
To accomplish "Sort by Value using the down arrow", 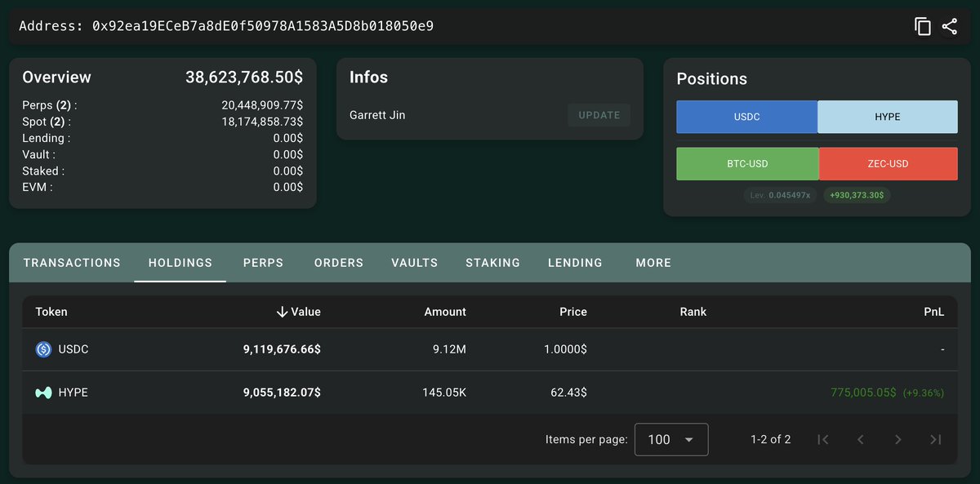I will (282, 312).
